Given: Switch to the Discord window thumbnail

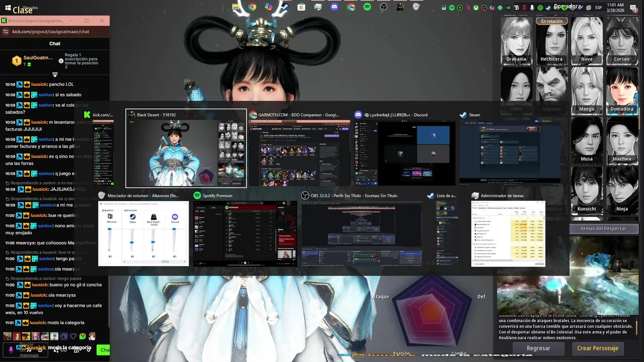Looking at the screenshot, I should pyautogui.click(x=405, y=148).
